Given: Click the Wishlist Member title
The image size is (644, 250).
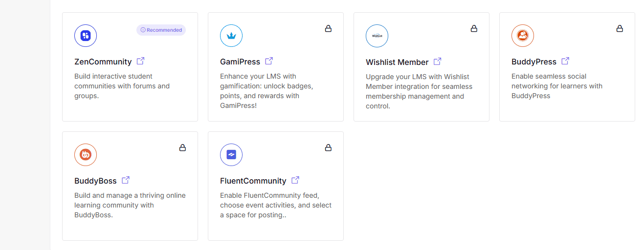Looking at the screenshot, I should [x=397, y=62].
